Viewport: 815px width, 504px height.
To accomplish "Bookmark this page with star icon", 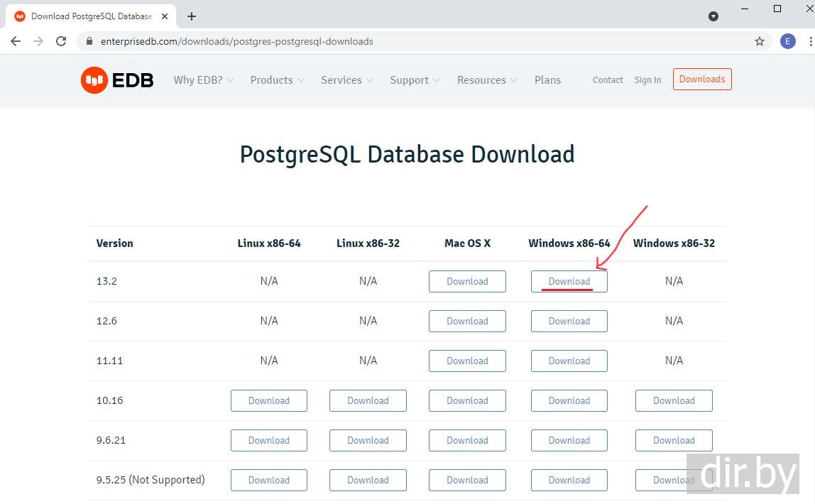I will [x=760, y=41].
